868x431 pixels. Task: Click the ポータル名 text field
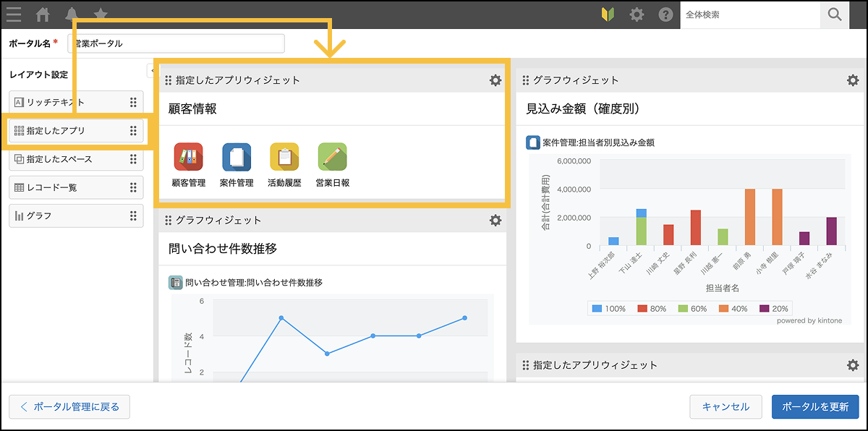176,43
